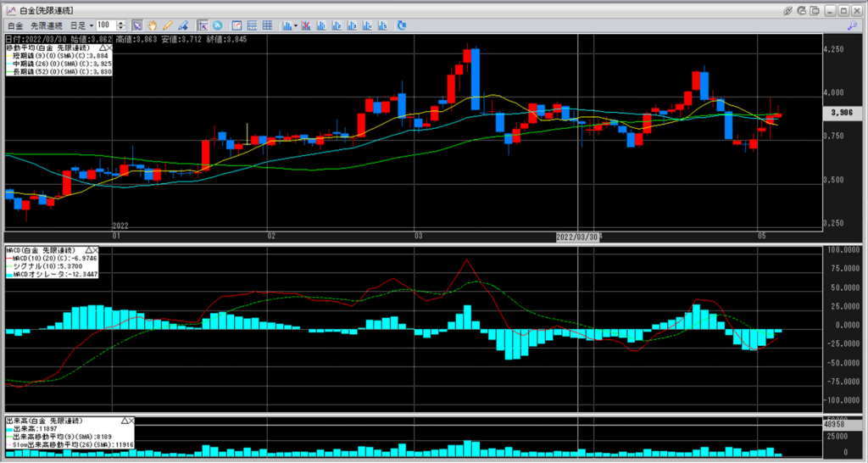This screenshot has width=868, height=463.
Task: Select the arrow pointer tool
Action: click(x=136, y=25)
